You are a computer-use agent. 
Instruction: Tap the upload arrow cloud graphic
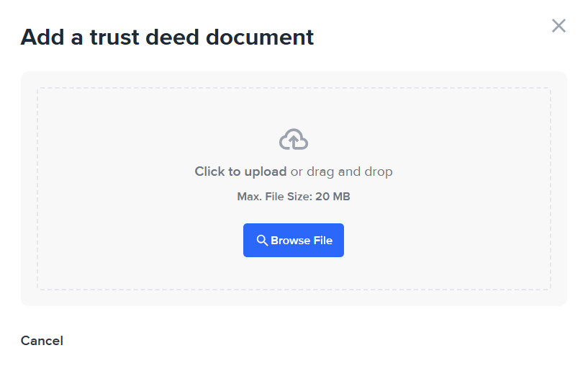(294, 139)
